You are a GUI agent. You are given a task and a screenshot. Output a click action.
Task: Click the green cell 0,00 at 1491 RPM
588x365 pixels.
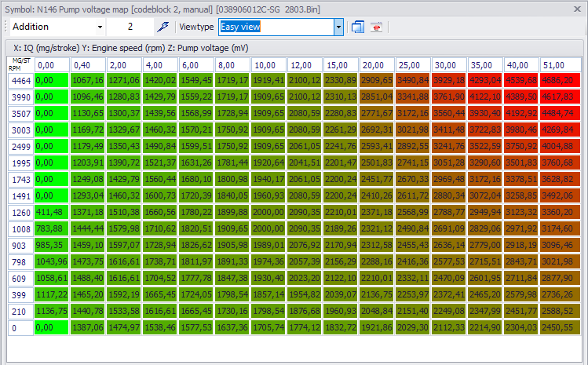(x=50, y=195)
